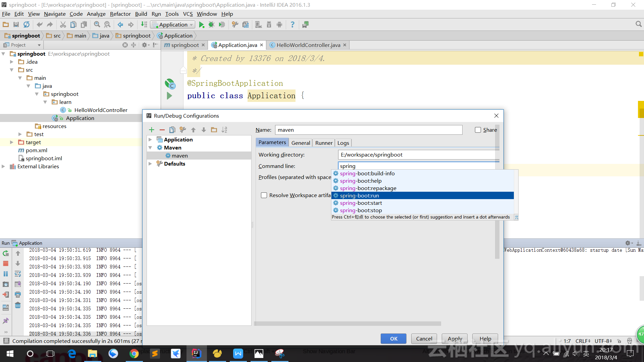644x362 pixels.
Task: Open File Explorer from taskbar
Action: (x=92, y=354)
